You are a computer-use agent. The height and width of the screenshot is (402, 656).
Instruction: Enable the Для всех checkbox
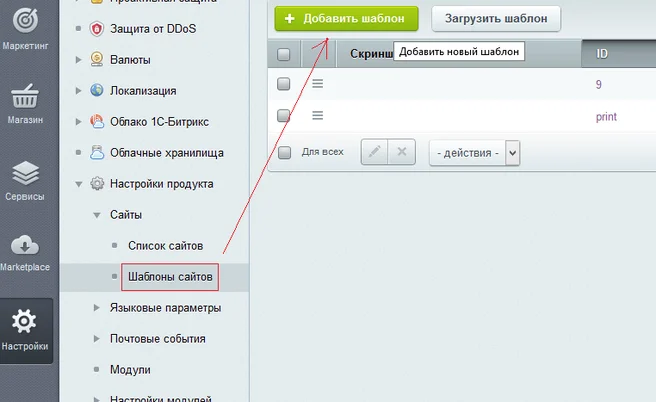(284, 152)
